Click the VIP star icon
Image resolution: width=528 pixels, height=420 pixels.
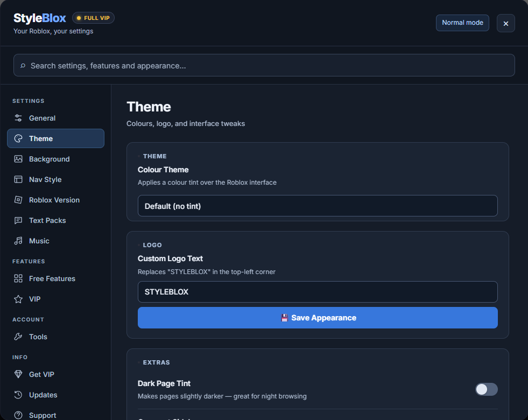pyautogui.click(x=18, y=299)
